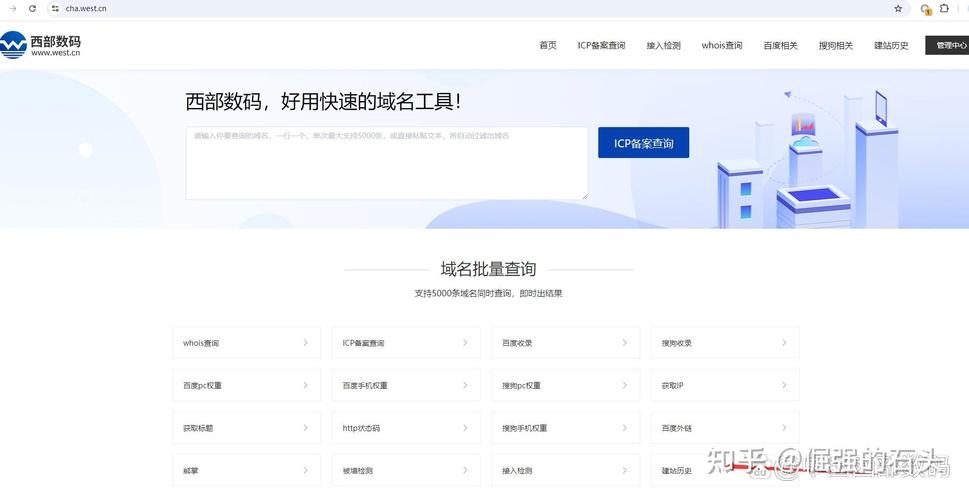
Task: Select whois查询 in the top navigation
Action: point(722,45)
